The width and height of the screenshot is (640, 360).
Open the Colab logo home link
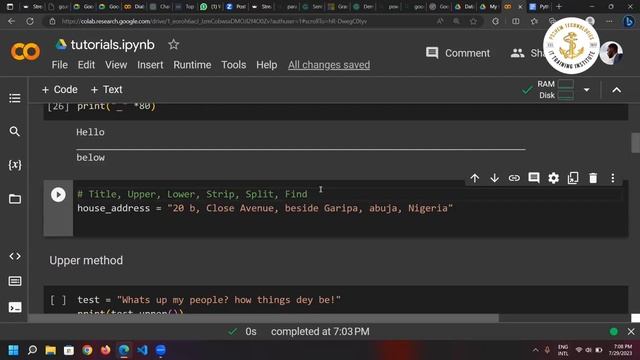pyautogui.click(x=25, y=52)
